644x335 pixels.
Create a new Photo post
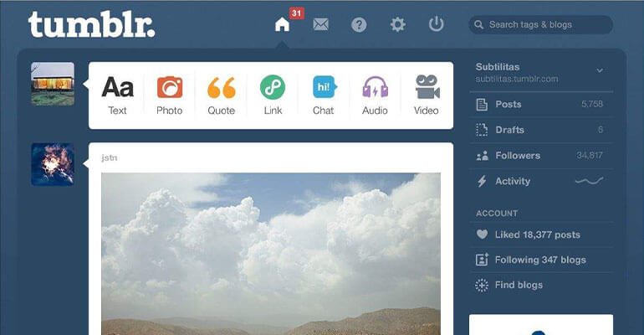(x=169, y=95)
